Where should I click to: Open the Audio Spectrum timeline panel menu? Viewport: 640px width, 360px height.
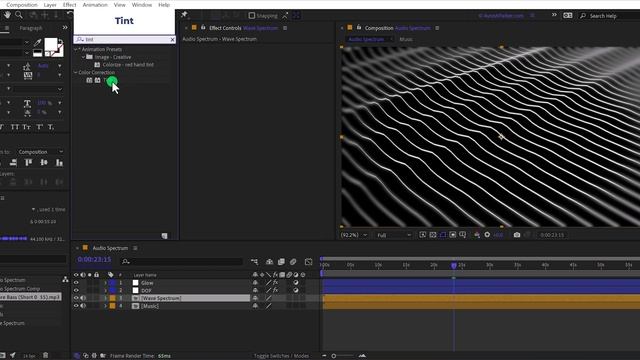(135, 248)
